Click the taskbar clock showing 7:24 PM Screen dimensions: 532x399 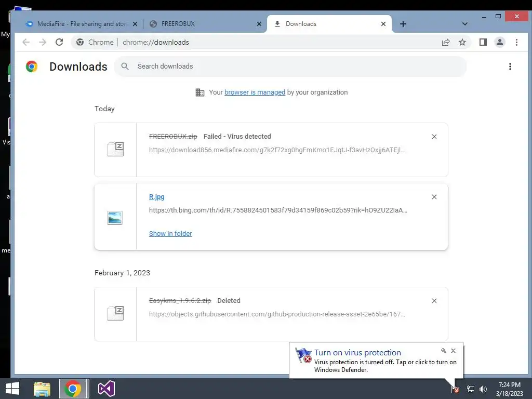coord(510,389)
